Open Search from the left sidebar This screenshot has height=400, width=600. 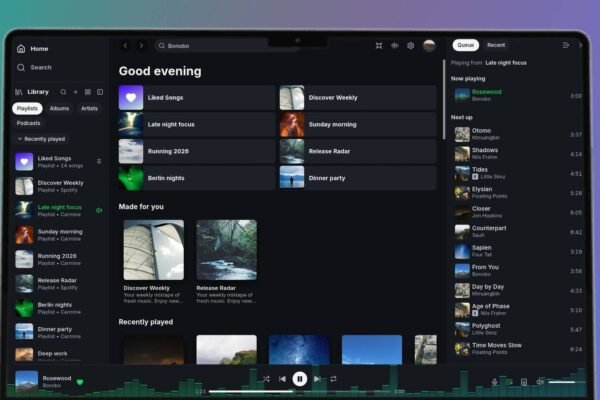[x=34, y=67]
